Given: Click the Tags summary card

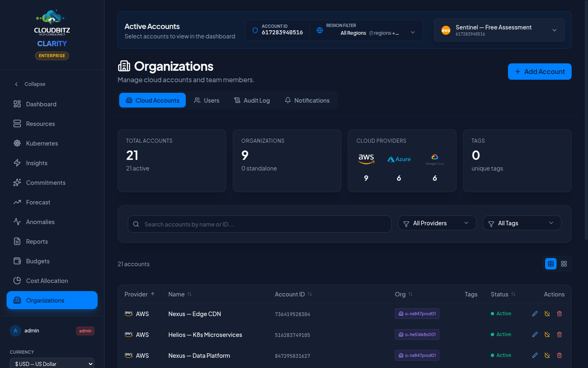Looking at the screenshot, I should click(517, 161).
